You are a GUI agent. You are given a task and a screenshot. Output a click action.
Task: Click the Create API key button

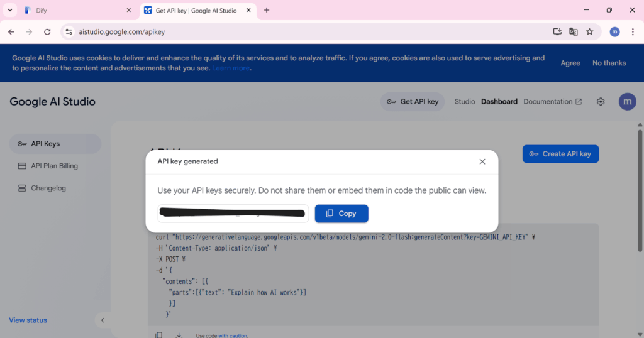click(x=560, y=154)
